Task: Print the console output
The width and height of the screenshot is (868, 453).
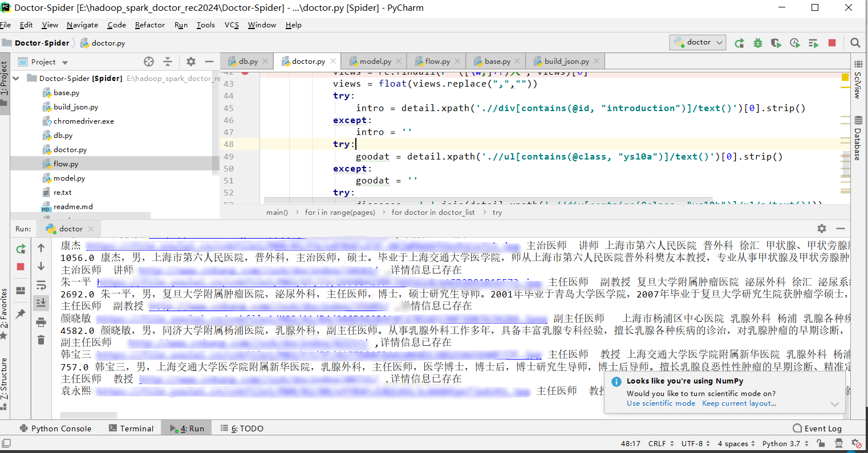Action: (x=40, y=323)
